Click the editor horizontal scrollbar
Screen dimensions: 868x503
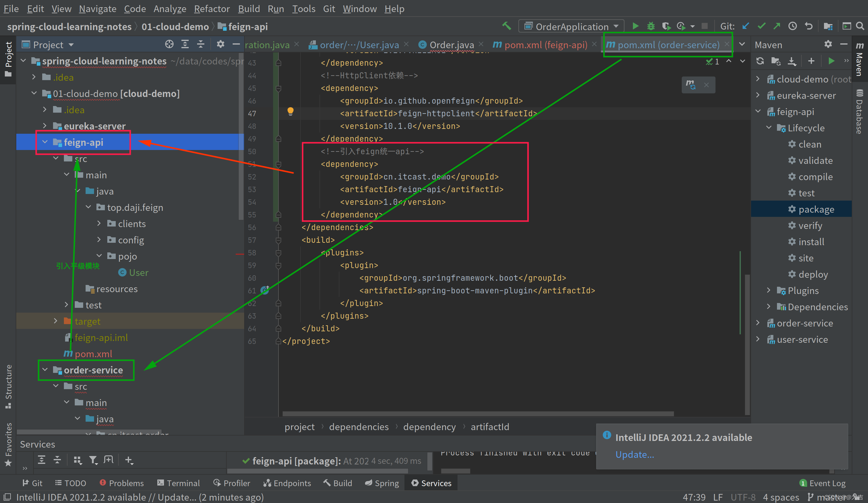478,414
